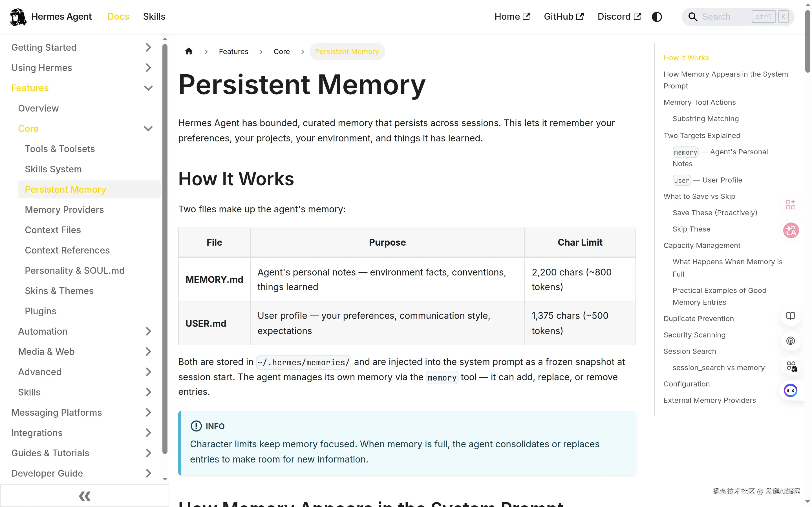
Task: Click the pink grid sparkle floating icon
Action: coord(791,204)
